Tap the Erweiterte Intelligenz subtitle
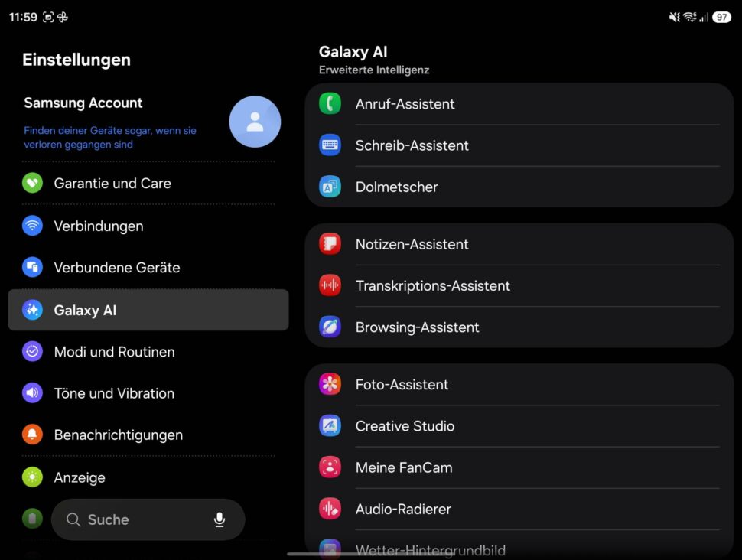The height and width of the screenshot is (560, 742). coord(374,70)
